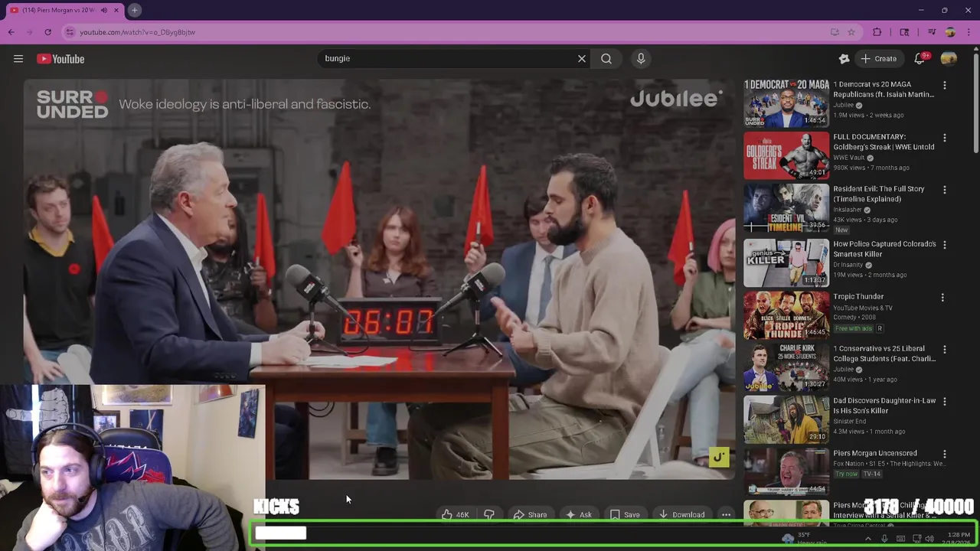Screen dimensions: 980x551
Task: Show hidden system tray icons
Action: click(x=867, y=539)
